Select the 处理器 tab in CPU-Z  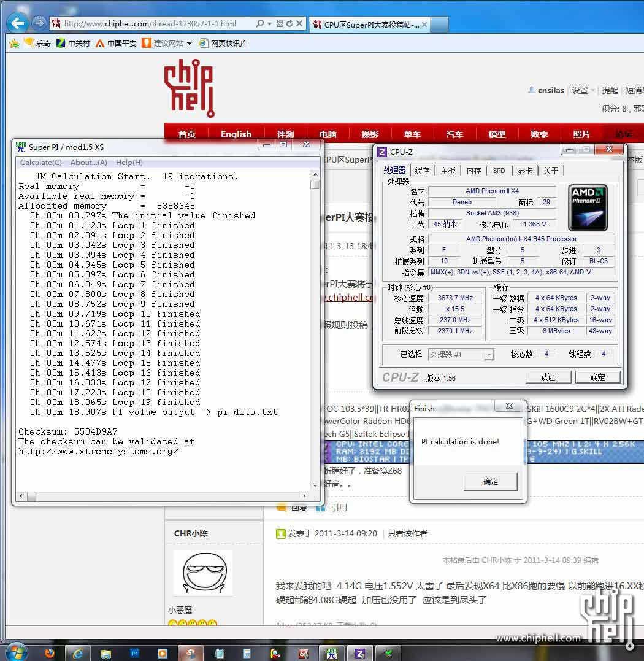394,170
